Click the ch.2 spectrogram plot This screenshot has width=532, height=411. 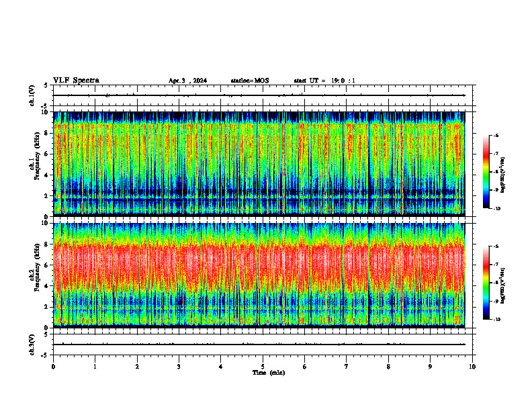coord(259,275)
